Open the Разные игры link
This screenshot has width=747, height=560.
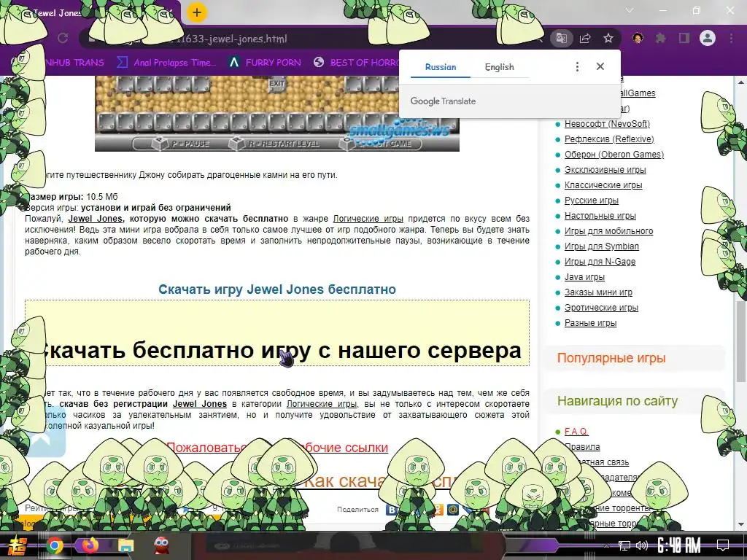tap(590, 323)
